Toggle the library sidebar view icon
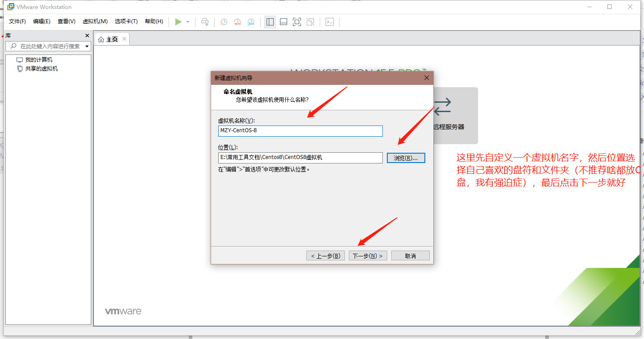Image resolution: width=644 pixels, height=339 pixels. 270,22
